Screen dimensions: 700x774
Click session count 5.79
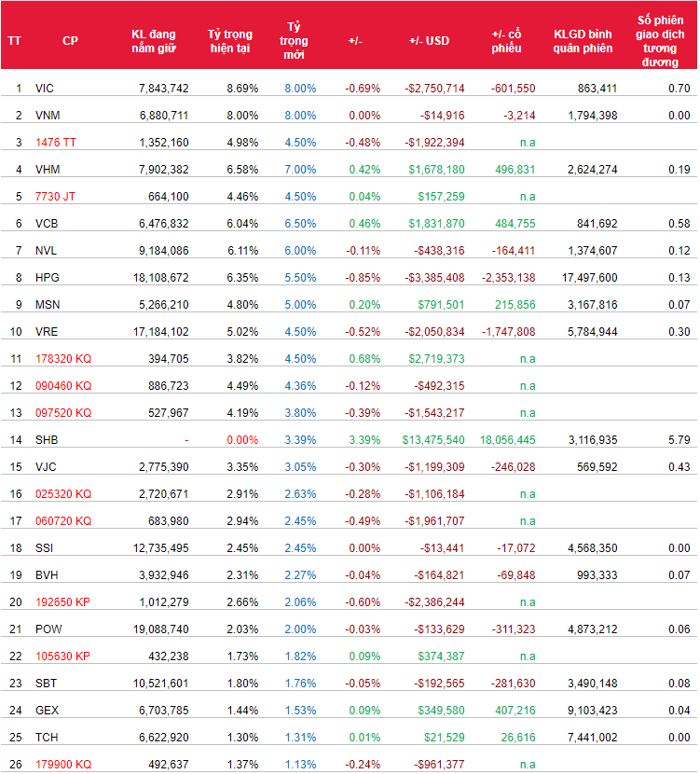point(679,440)
